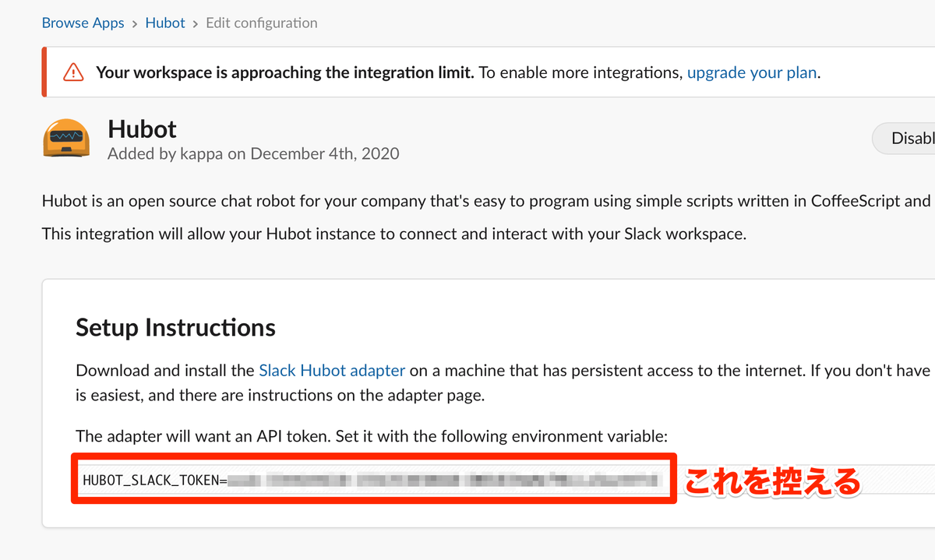
Task: Open the Slack Hubot adapter link
Action: pos(331,370)
